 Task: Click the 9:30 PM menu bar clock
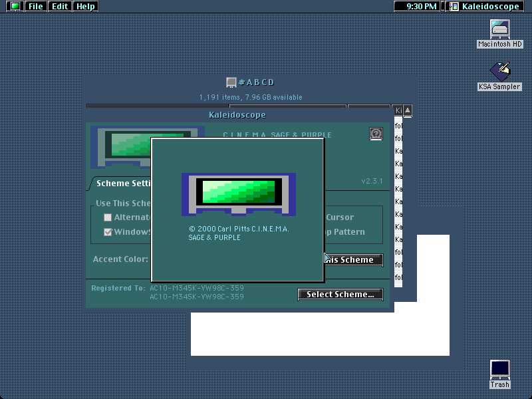pyautogui.click(x=417, y=6)
